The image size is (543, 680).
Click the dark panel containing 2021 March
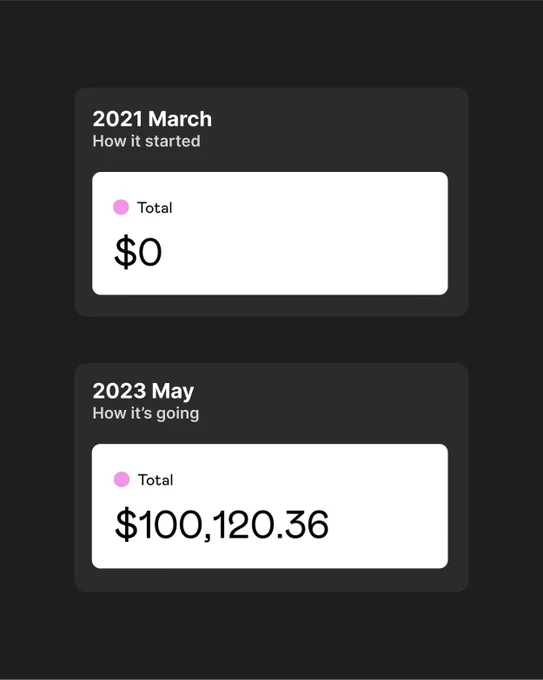[x=272, y=202]
